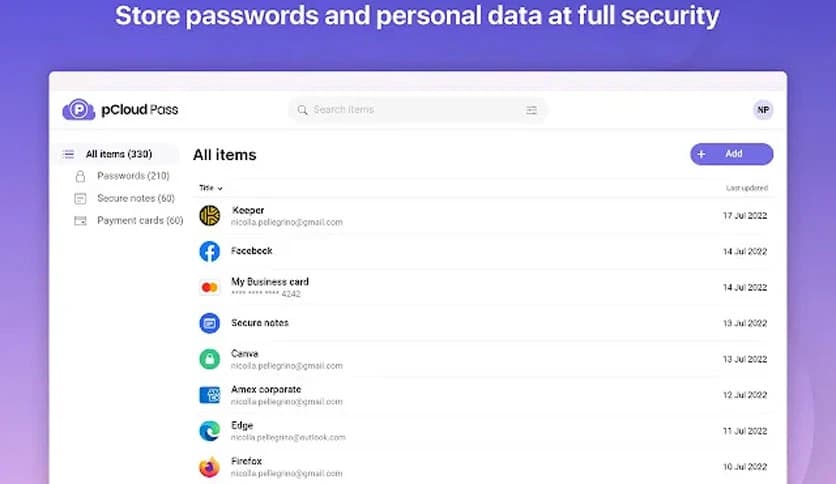
Task: Open the search filter options icon
Action: pyautogui.click(x=532, y=110)
